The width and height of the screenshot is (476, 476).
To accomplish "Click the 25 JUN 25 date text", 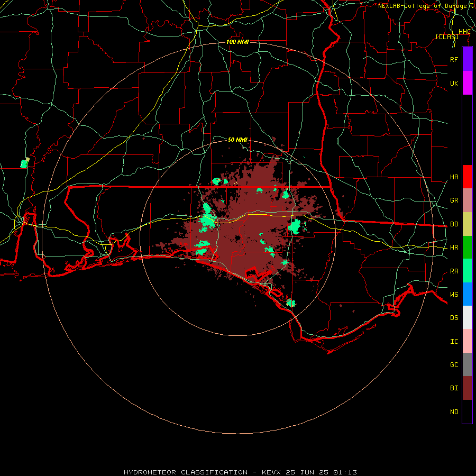I will click(x=307, y=472).
